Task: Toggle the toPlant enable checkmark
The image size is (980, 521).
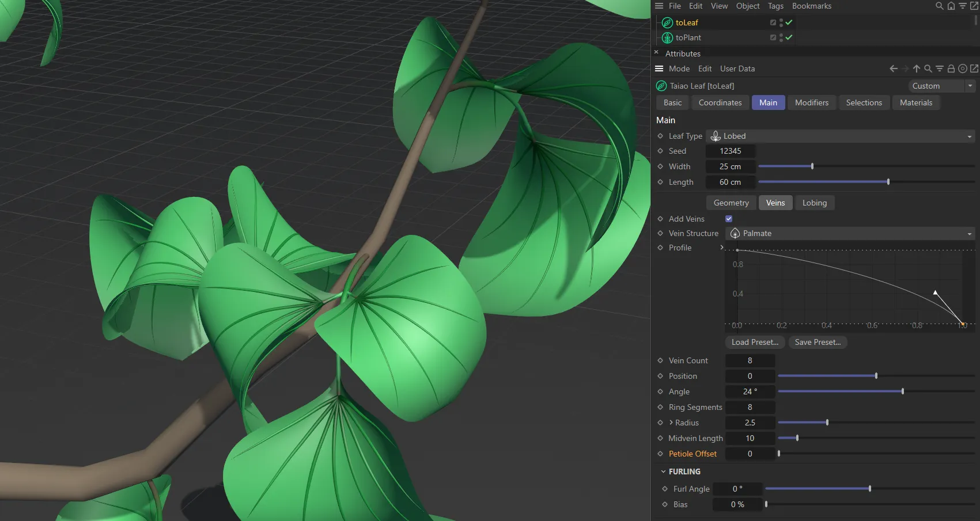Action: tap(789, 37)
